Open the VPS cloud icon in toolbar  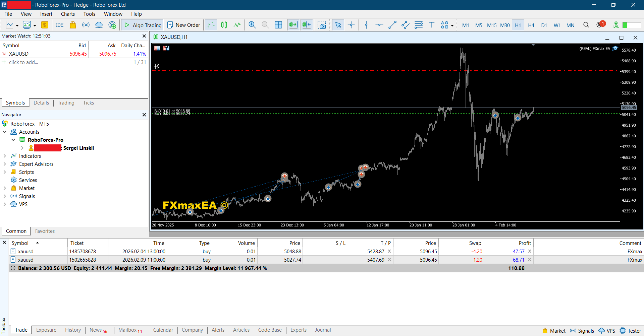99,25
